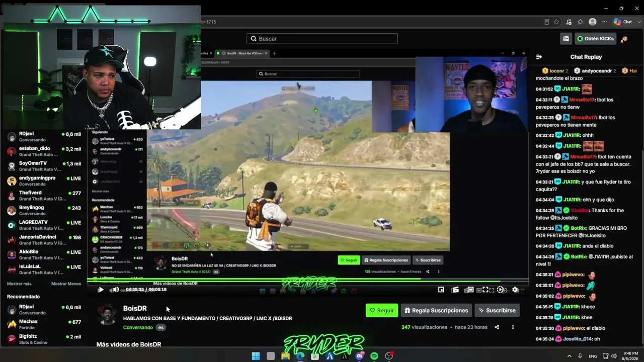Open the gift box icon beside Obtén KICKs

566,39
